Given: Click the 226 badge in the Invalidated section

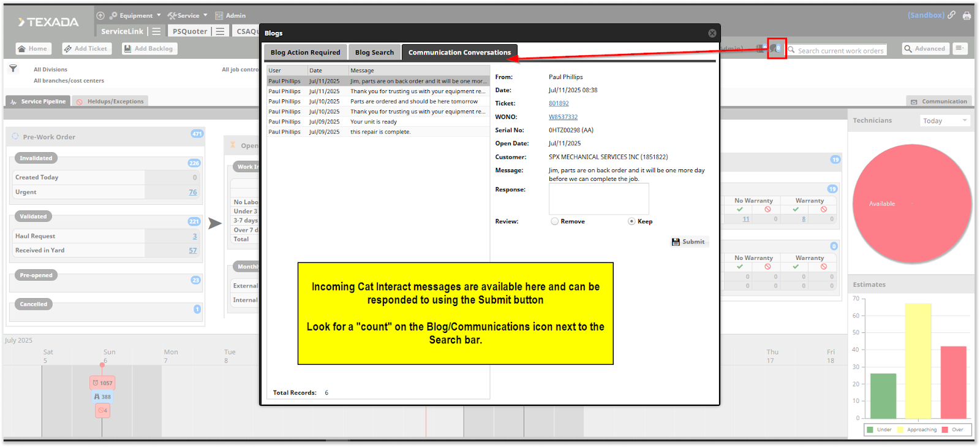Looking at the screenshot, I should coord(194,163).
